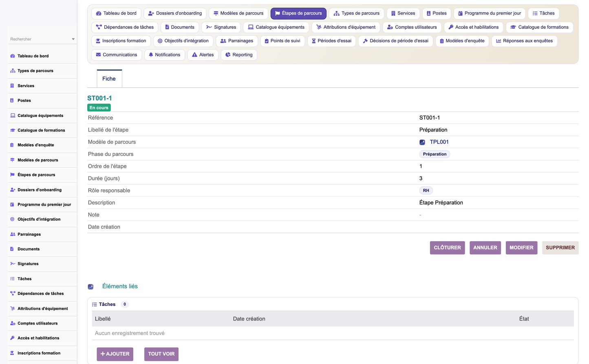Click the hourglass icon on Périodes d'essai tab
Screen dimensions: 589x364
tap(313, 41)
